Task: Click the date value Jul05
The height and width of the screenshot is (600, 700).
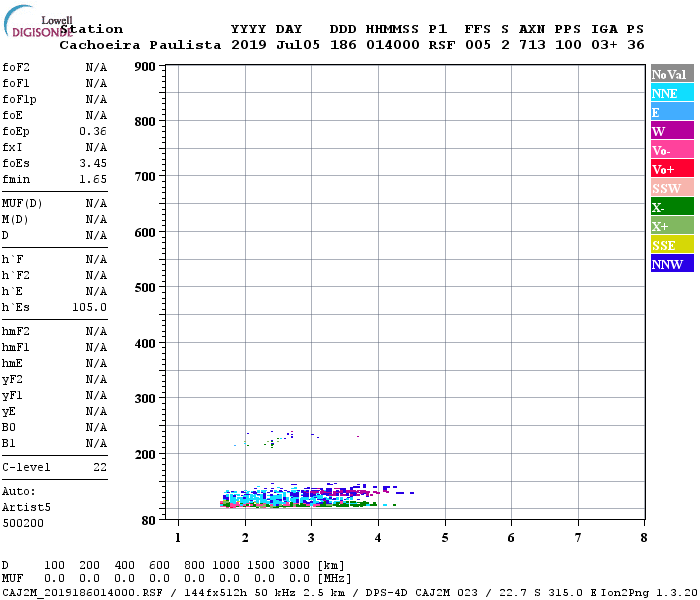Action: 298,45
